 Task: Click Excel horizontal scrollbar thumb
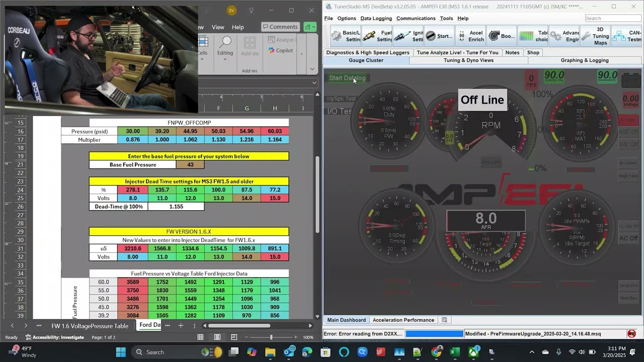pos(240,325)
